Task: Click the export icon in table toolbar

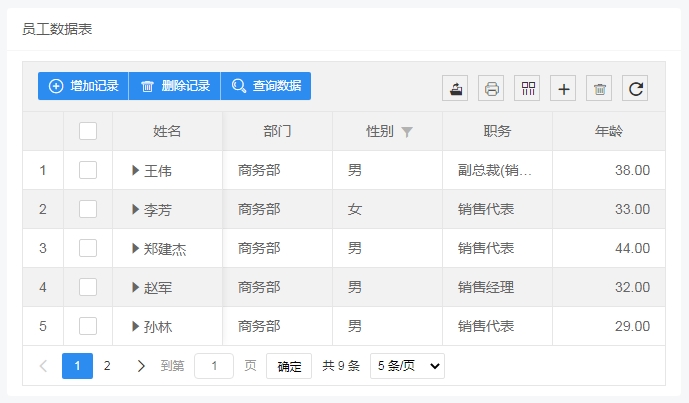Action: [x=455, y=88]
